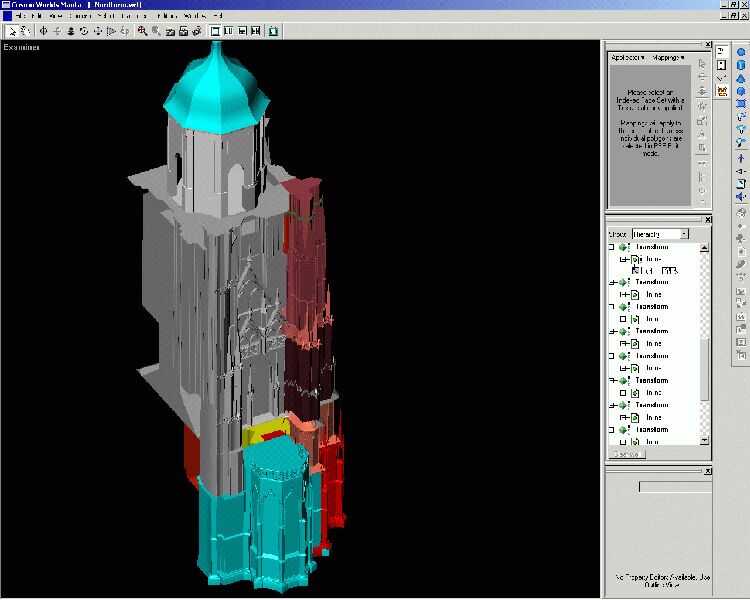Screen dimensions: 750x600
Task: Click the empty text field below the outline
Action: pos(675,487)
